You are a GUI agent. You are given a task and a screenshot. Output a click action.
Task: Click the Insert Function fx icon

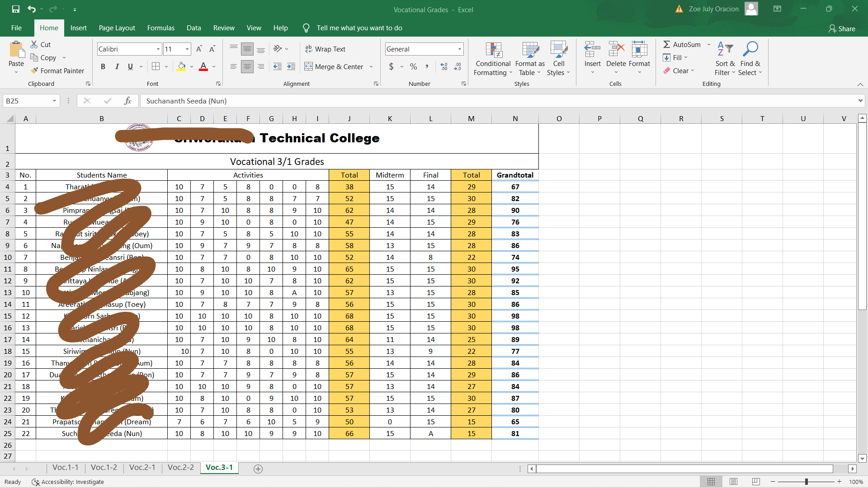127,101
